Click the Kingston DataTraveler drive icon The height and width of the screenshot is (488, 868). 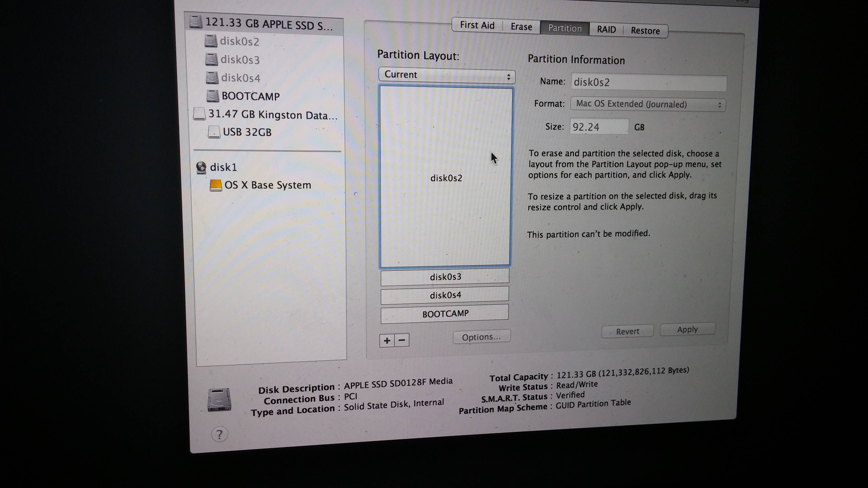(x=199, y=114)
